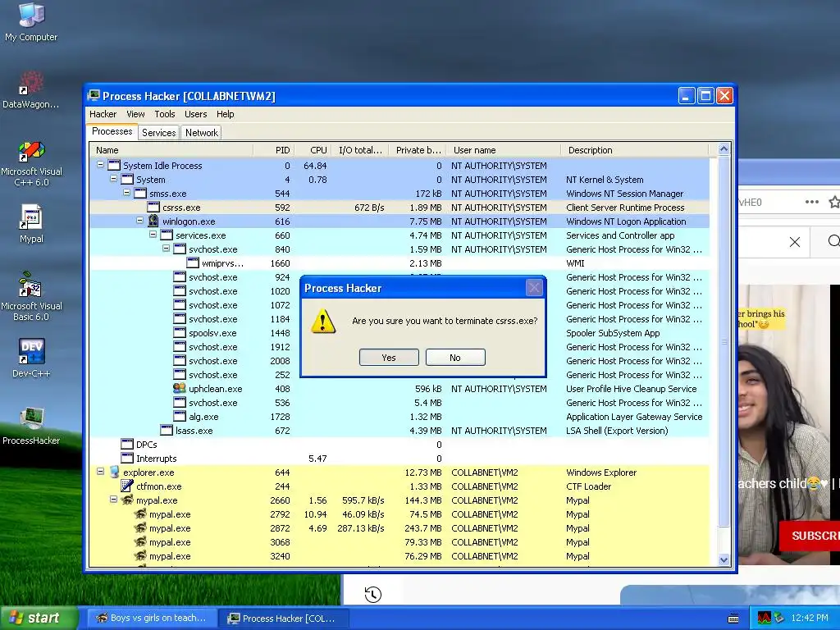Click the uphclean.exe process icon
This screenshot has height=630, width=840.
pos(180,388)
